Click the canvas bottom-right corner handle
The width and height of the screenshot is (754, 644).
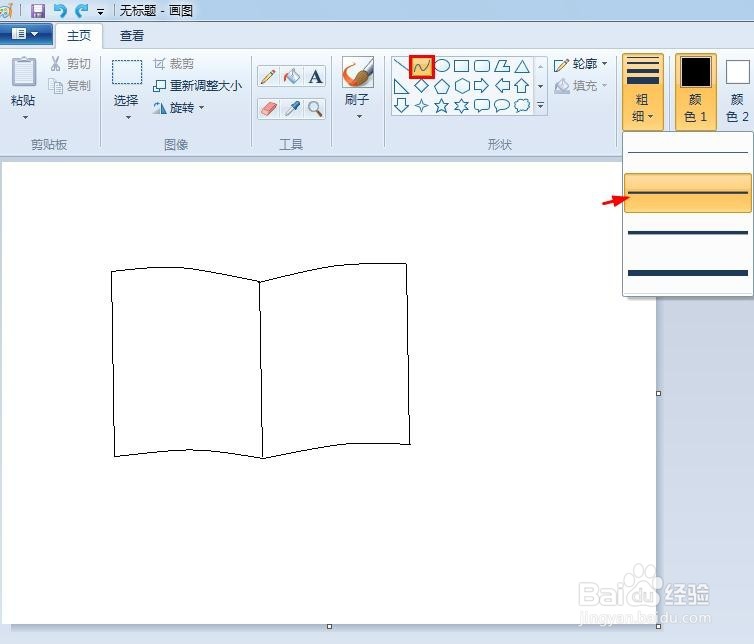pos(659,626)
